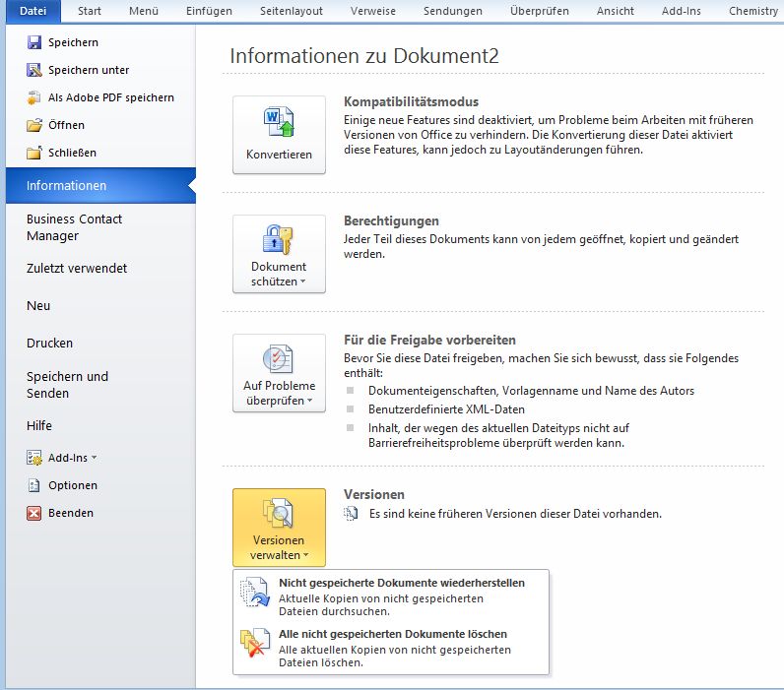Click the Öffnen folder icon
784x690 pixels.
click(x=34, y=126)
